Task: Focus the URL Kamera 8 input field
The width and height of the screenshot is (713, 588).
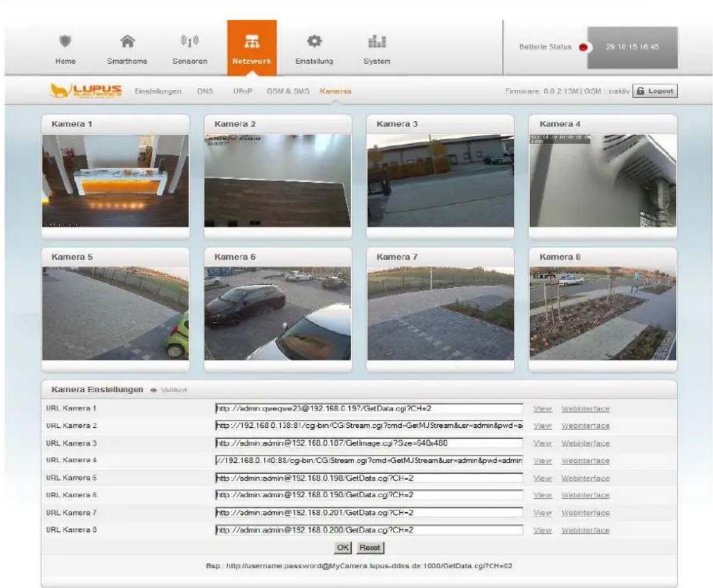Action: pos(369,530)
